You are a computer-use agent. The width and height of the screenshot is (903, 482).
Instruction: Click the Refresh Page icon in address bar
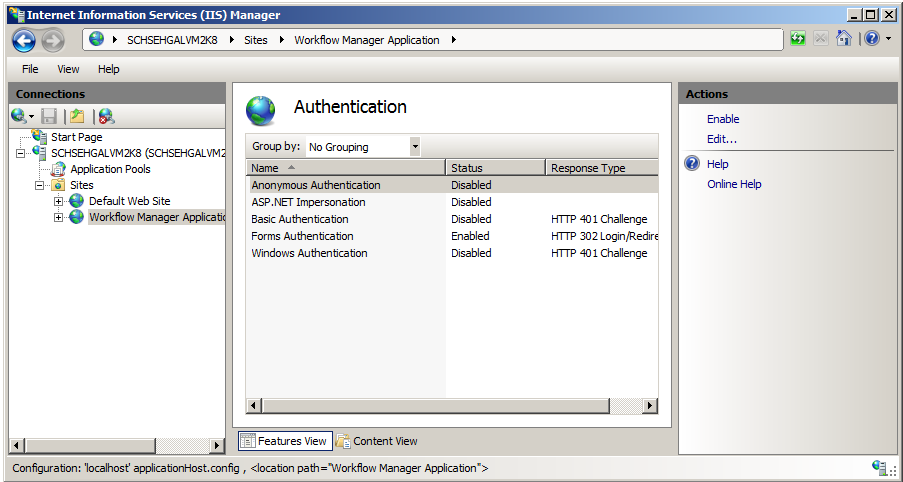tap(797, 40)
